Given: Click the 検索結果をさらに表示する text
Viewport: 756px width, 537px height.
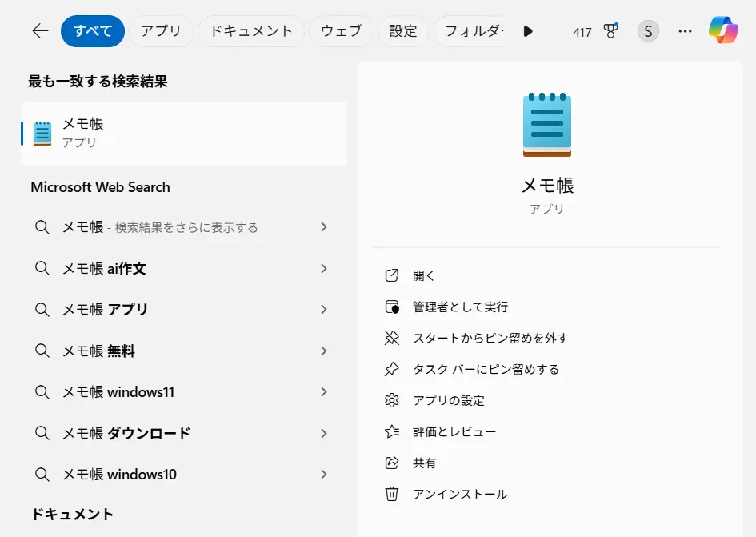Looking at the screenshot, I should tap(186, 228).
